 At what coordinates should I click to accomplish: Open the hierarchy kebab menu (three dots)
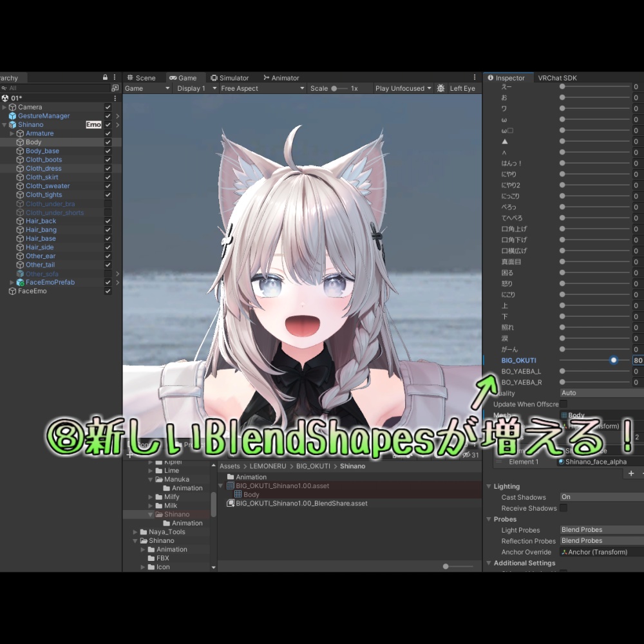click(114, 77)
